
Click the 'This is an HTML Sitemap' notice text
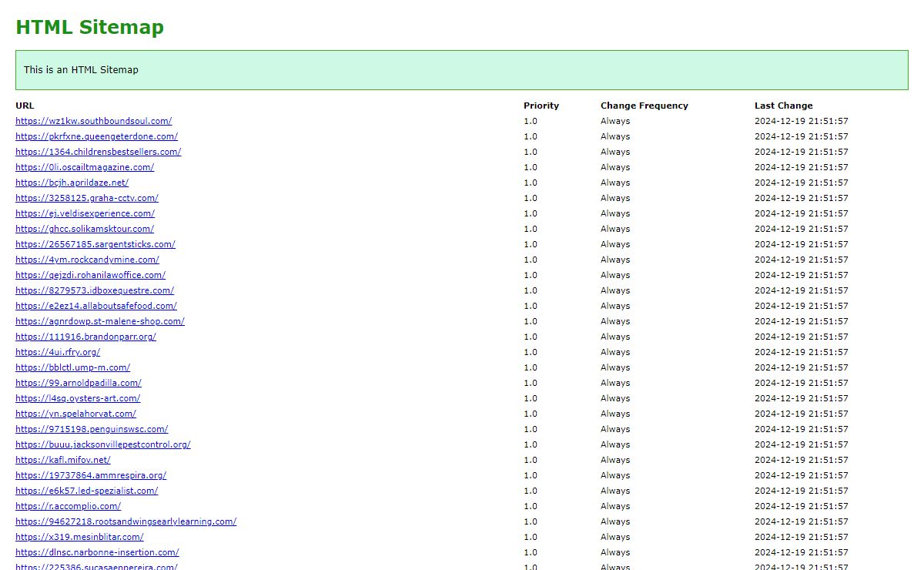tap(81, 69)
